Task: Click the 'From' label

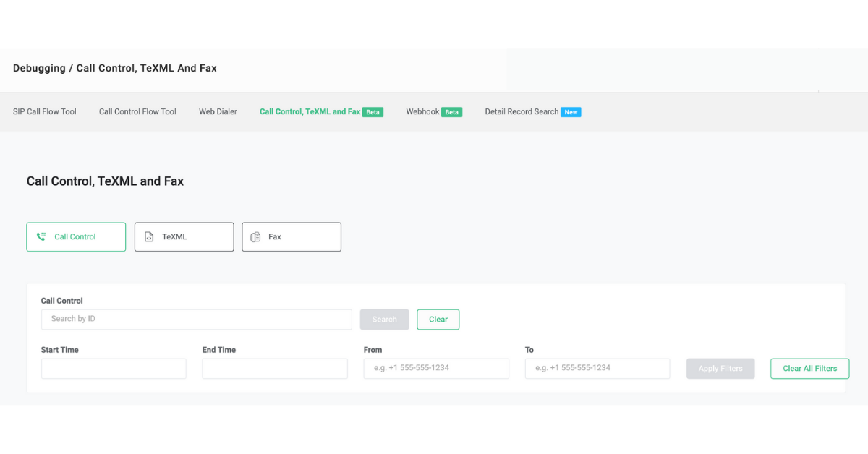Action: 373,350
